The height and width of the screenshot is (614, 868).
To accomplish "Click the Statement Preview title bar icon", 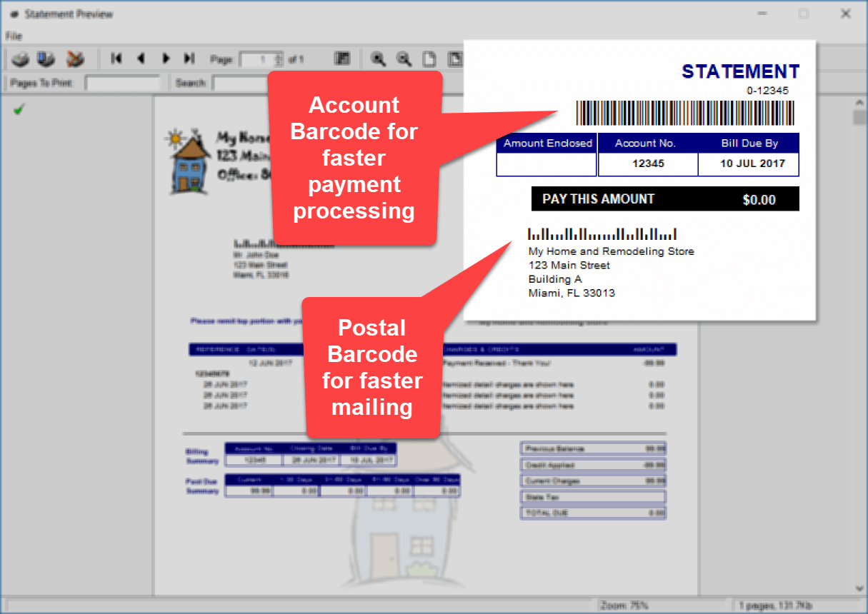I will tap(13, 14).
